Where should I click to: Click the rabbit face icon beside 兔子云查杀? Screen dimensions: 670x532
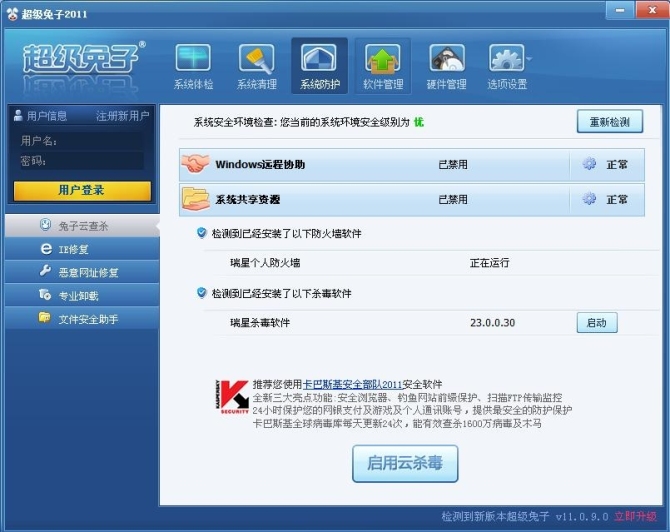tap(45, 224)
